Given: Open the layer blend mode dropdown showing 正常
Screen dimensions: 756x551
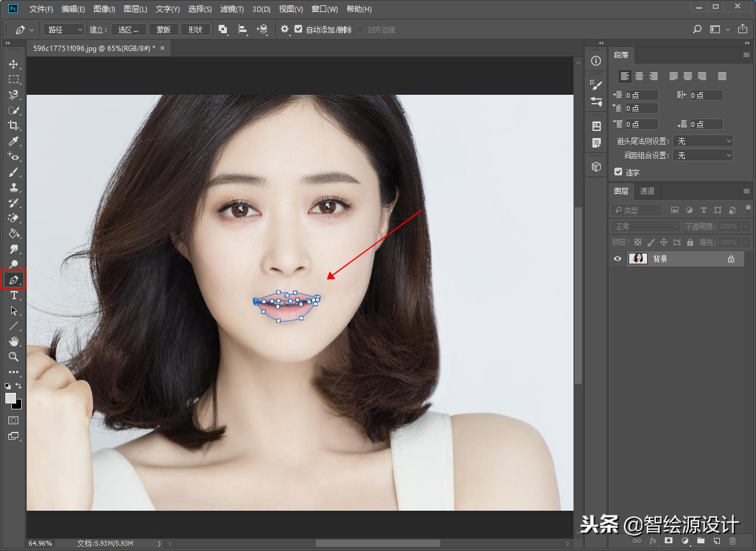Looking at the screenshot, I should [x=645, y=226].
